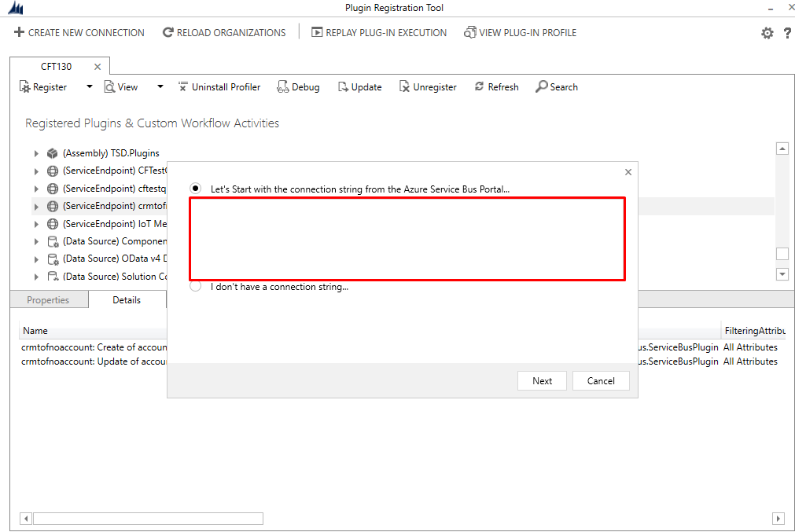Expand the (ServiceEndpoint) CFTest node
This screenshot has width=795, height=532.
pyautogui.click(x=36, y=171)
